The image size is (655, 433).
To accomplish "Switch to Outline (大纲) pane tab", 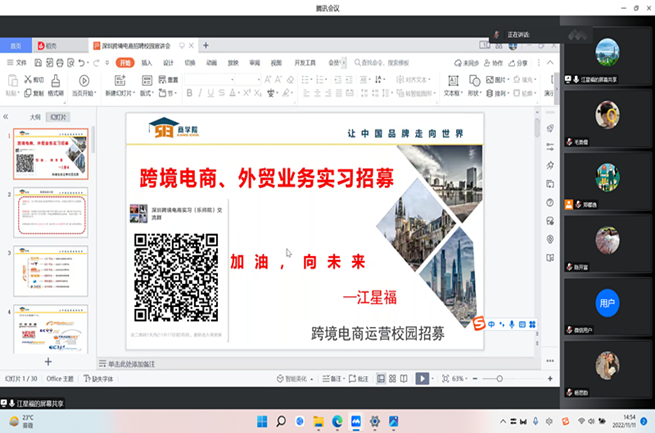I will coord(35,117).
